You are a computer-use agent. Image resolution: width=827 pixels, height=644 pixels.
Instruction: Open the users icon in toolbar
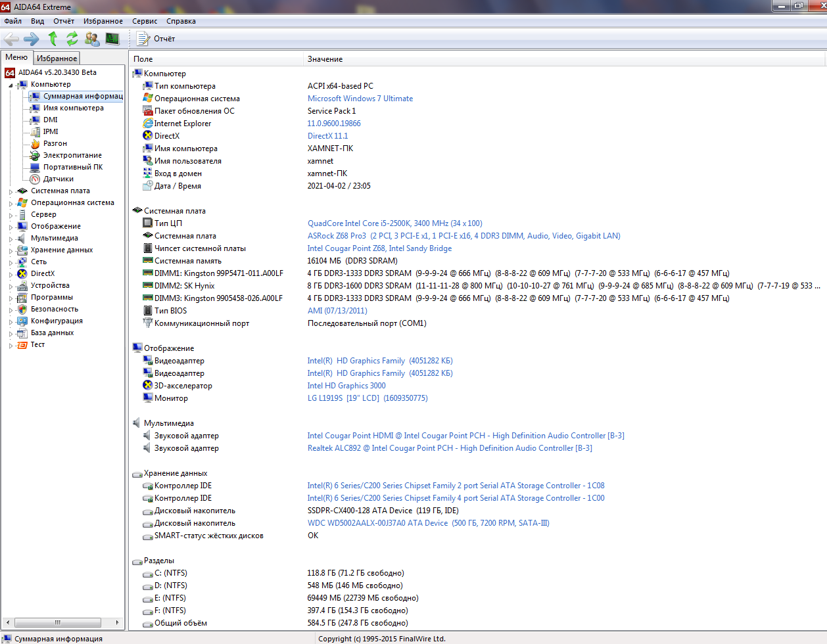92,39
